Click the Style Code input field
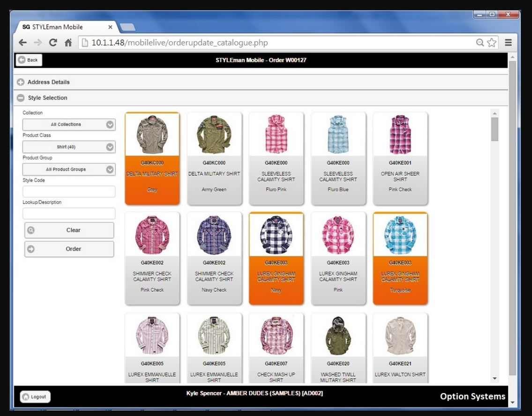Viewport: 532px width, 416px height. pos(69,191)
